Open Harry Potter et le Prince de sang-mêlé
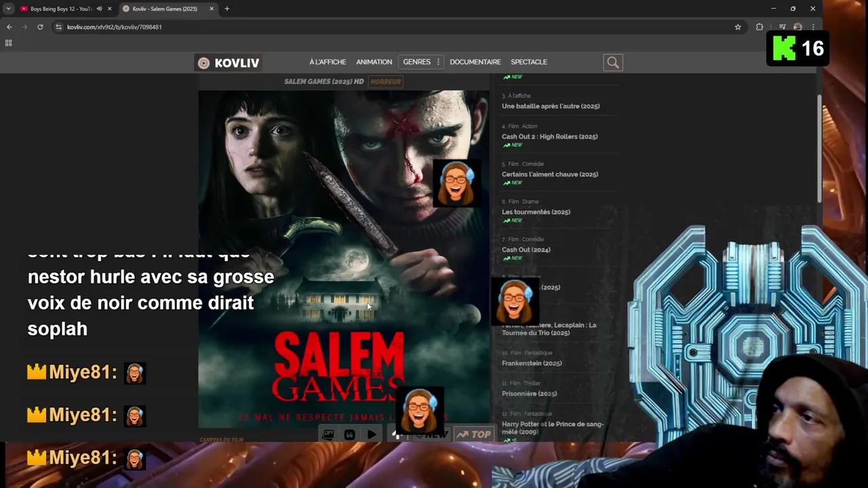 coord(553,428)
